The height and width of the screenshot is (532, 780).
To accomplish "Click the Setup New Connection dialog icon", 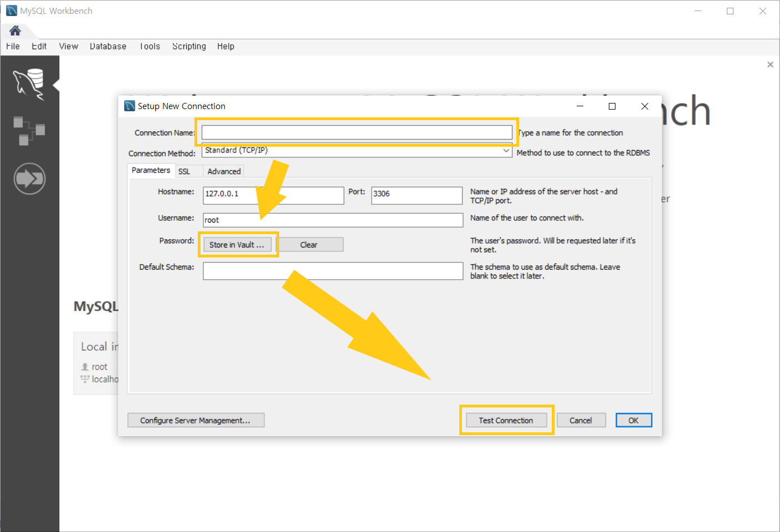I will point(130,106).
